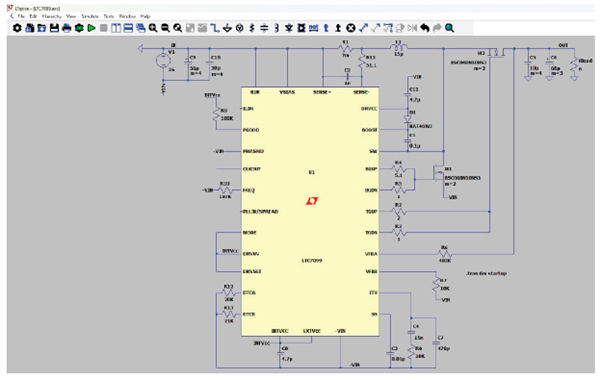Image resolution: width=602 pixels, height=380 pixels.
Task: Select the Rload resistor at OUT
Action: click(574, 64)
